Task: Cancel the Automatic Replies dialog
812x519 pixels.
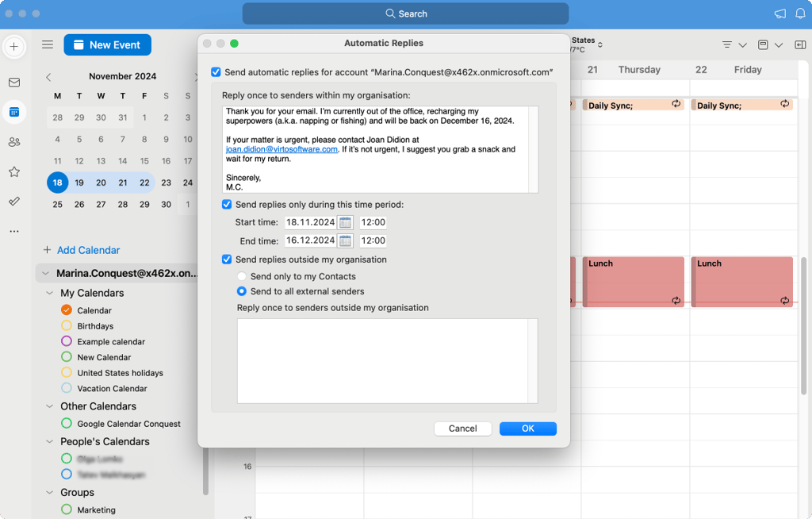Action: click(462, 429)
